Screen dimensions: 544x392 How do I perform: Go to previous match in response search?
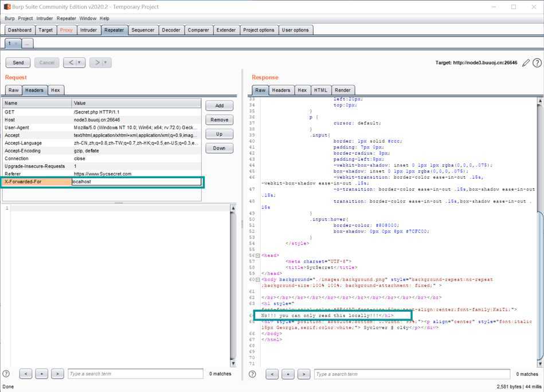pyautogui.click(x=272, y=374)
